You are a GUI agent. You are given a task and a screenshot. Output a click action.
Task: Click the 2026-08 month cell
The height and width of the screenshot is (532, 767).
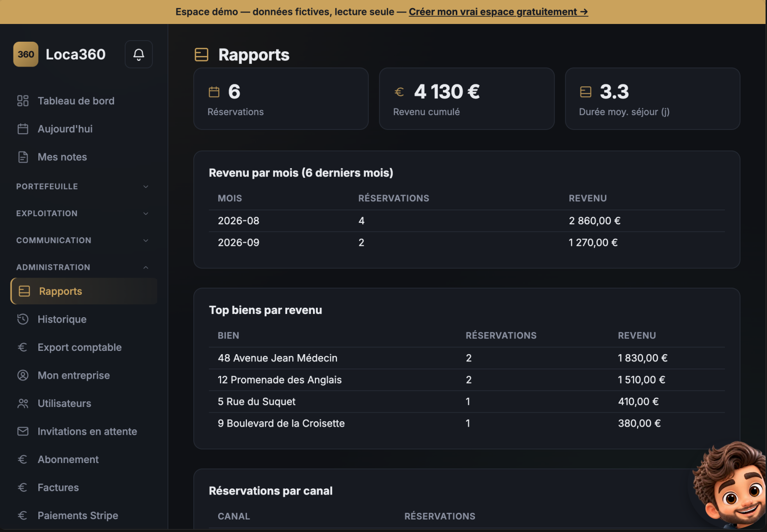[238, 221]
